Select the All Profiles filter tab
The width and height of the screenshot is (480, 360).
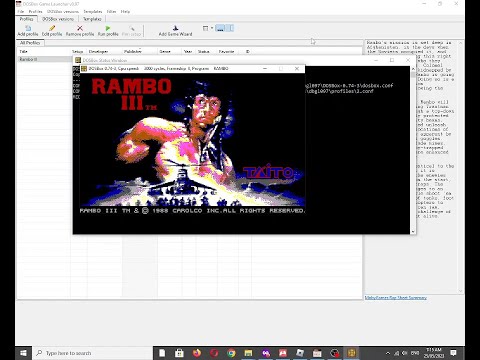click(x=30, y=43)
